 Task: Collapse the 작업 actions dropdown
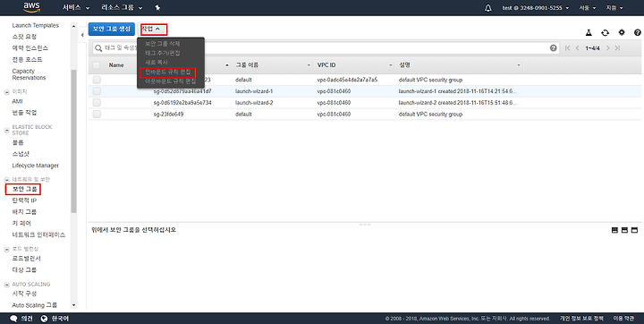[x=152, y=29]
